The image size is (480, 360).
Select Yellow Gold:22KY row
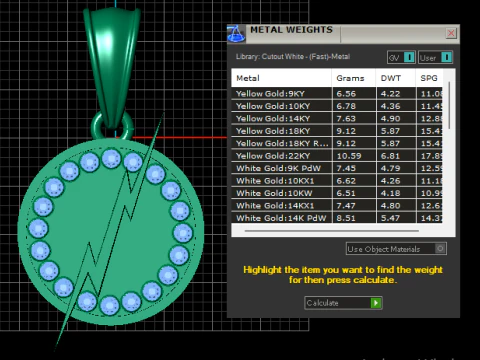[337, 156]
